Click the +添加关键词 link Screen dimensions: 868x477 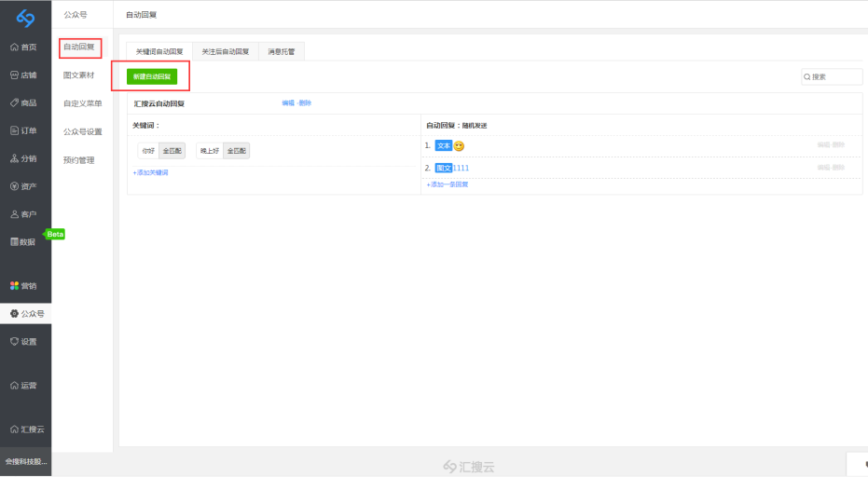coord(151,172)
